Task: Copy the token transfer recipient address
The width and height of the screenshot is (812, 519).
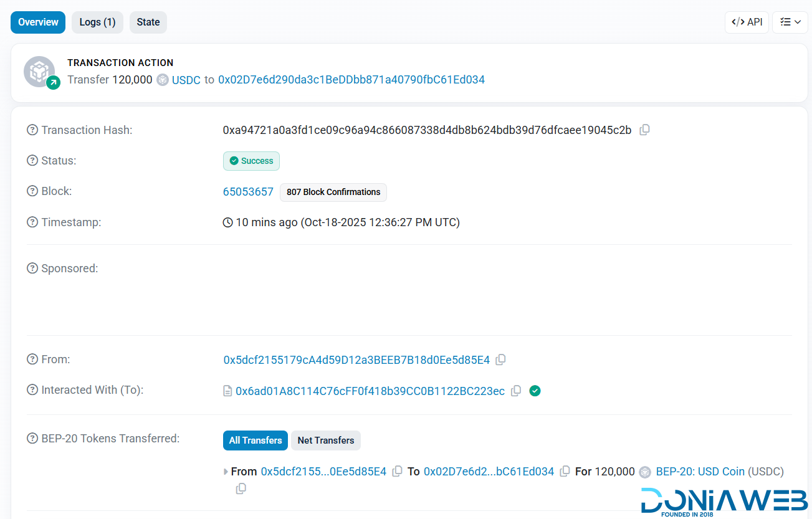Action: 565,472
